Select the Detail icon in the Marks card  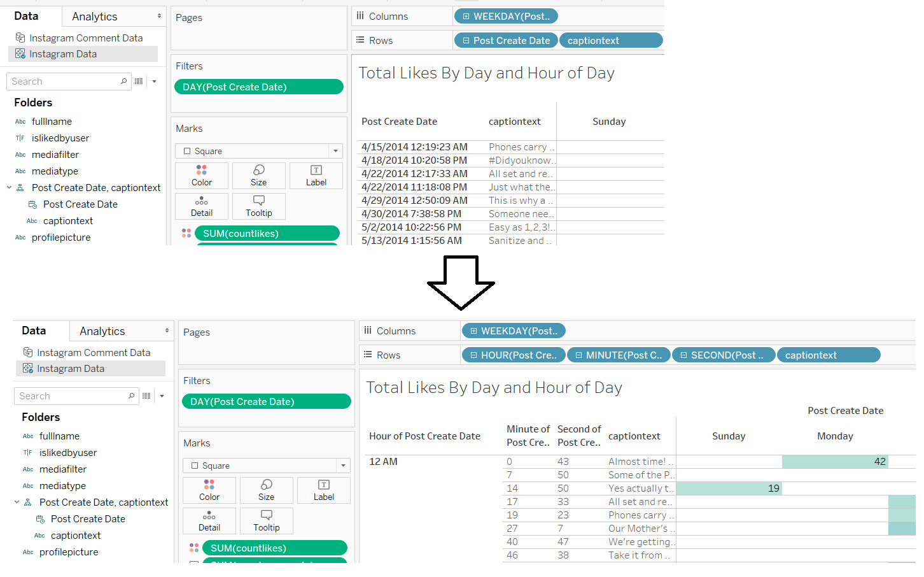tap(201, 206)
